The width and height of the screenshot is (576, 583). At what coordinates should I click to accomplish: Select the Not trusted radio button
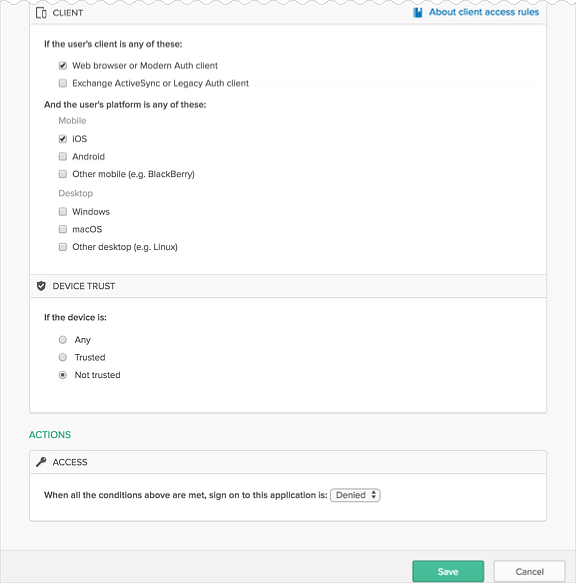[x=62, y=375]
